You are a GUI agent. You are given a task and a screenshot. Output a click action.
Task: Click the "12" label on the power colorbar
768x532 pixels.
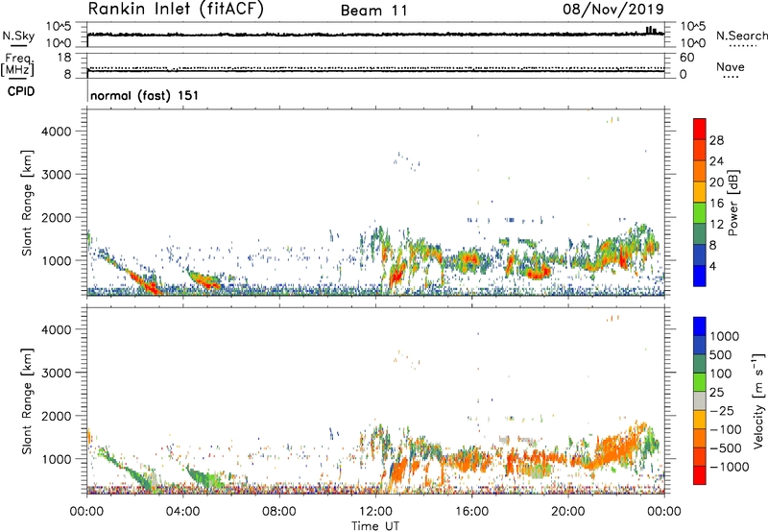tap(716, 225)
